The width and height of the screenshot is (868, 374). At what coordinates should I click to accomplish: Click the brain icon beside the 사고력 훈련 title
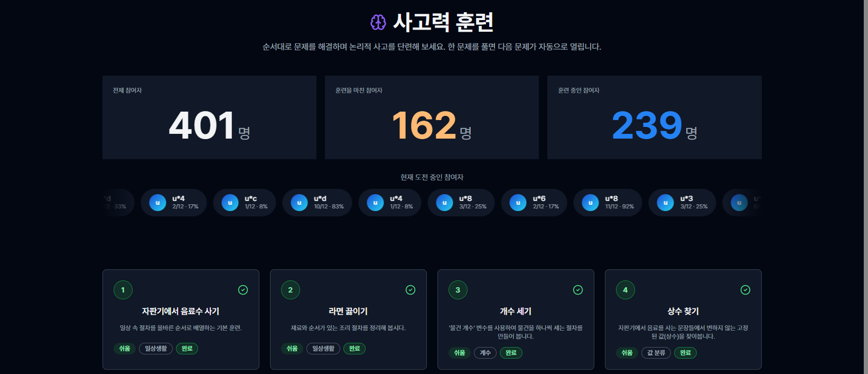pos(378,22)
